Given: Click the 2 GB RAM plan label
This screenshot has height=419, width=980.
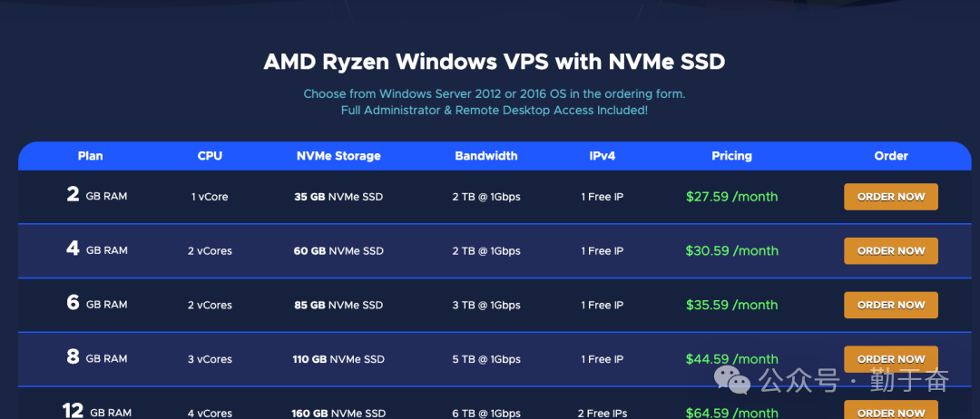Looking at the screenshot, I should click(x=97, y=196).
